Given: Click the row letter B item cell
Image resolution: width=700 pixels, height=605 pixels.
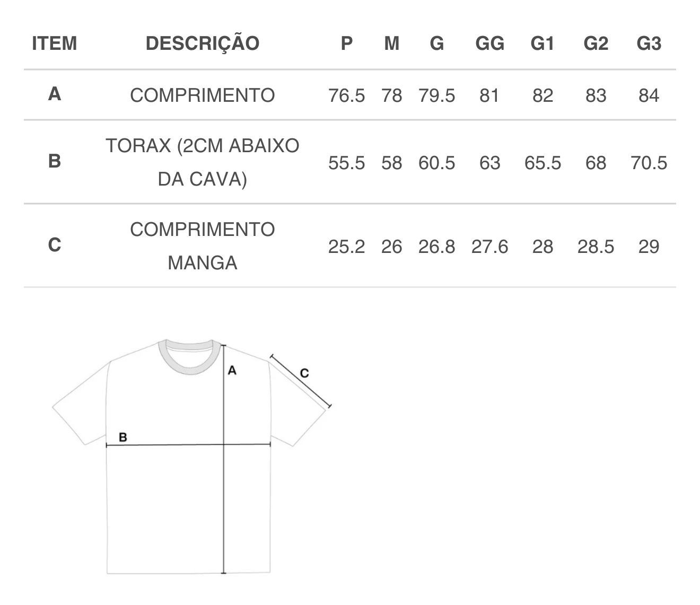Looking at the screenshot, I should (x=54, y=161).
